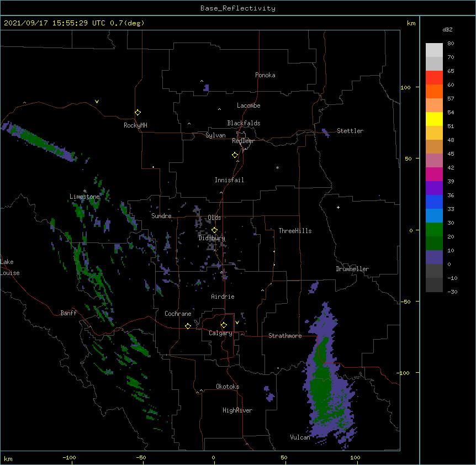
Task: Click the magenta 42 dBZ color swatch
Action: tap(434, 174)
